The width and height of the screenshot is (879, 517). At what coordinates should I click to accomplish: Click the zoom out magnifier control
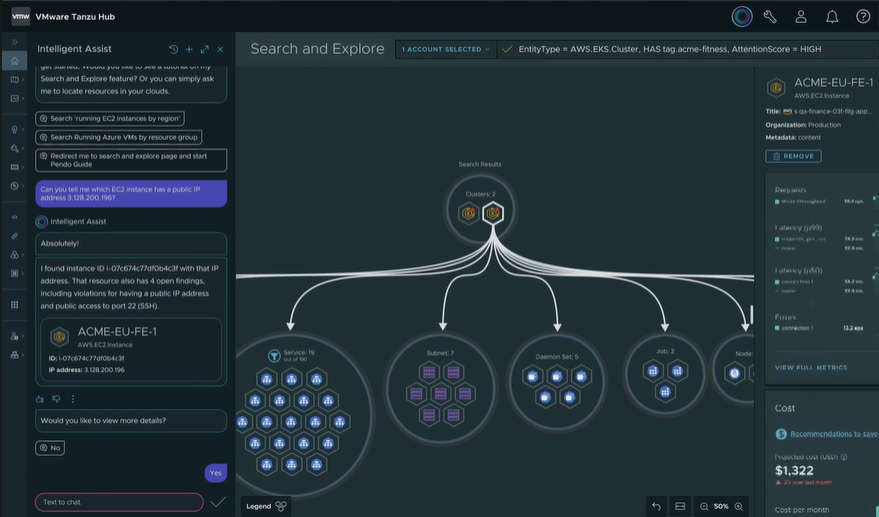(x=704, y=507)
